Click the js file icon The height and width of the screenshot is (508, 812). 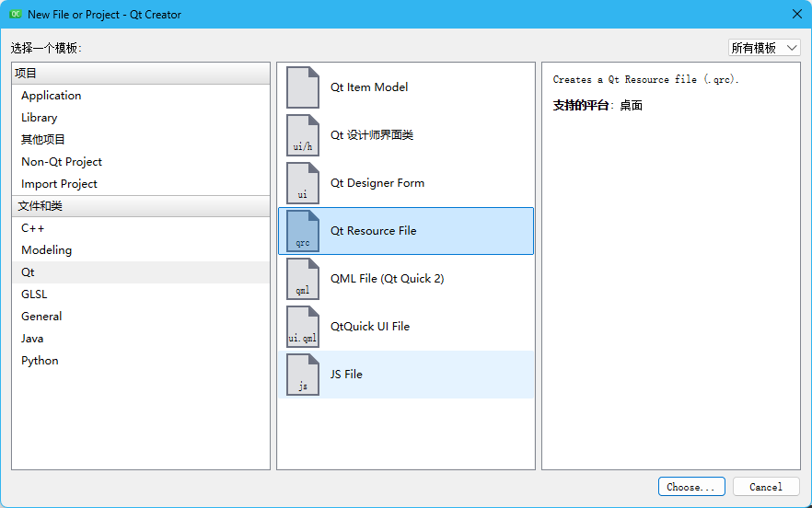pos(302,375)
